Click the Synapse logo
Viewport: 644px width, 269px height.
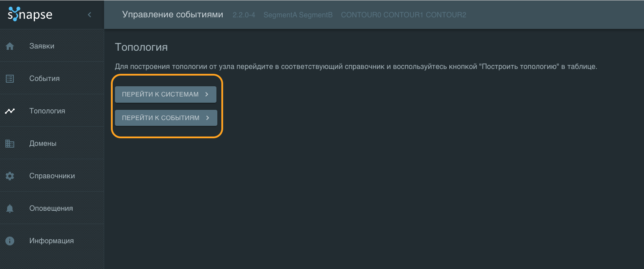pyautogui.click(x=30, y=15)
